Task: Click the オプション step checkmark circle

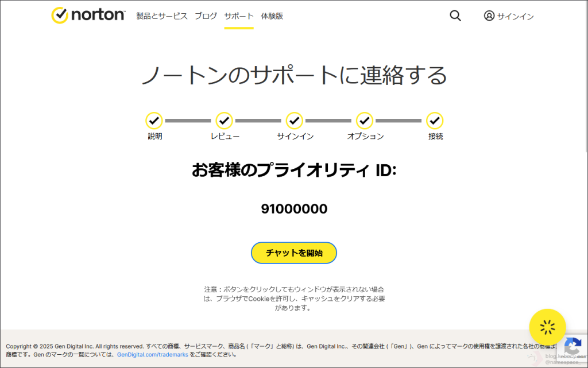Action: coord(365,121)
